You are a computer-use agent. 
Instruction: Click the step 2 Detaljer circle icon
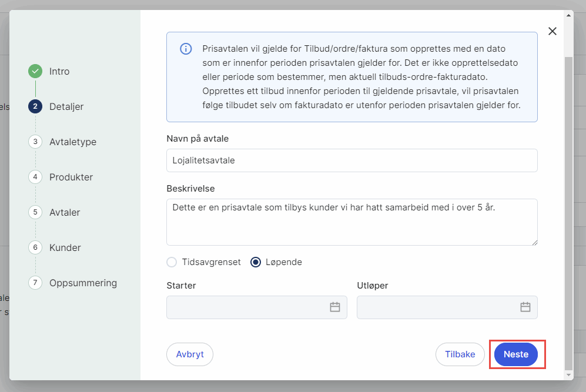(x=35, y=106)
